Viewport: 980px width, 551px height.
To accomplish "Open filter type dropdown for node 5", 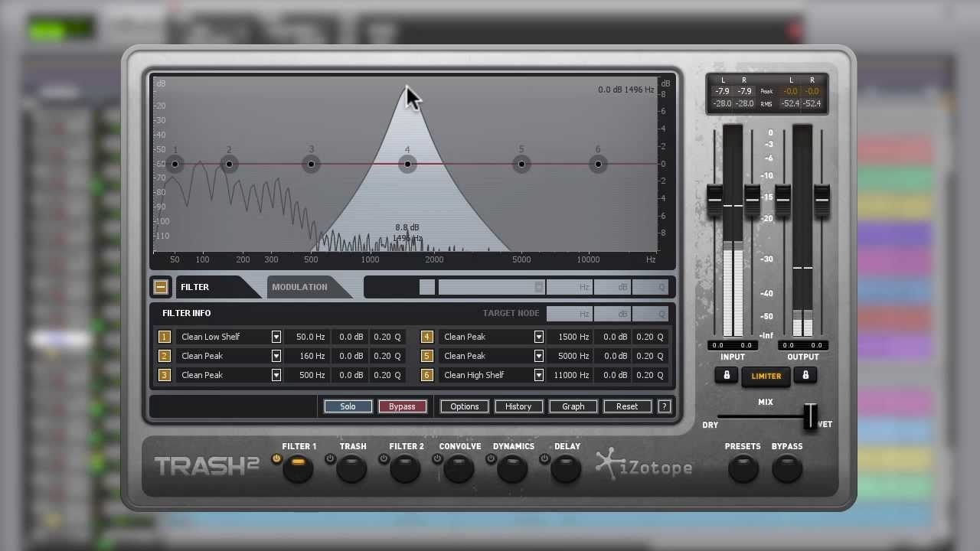I will click(x=538, y=356).
